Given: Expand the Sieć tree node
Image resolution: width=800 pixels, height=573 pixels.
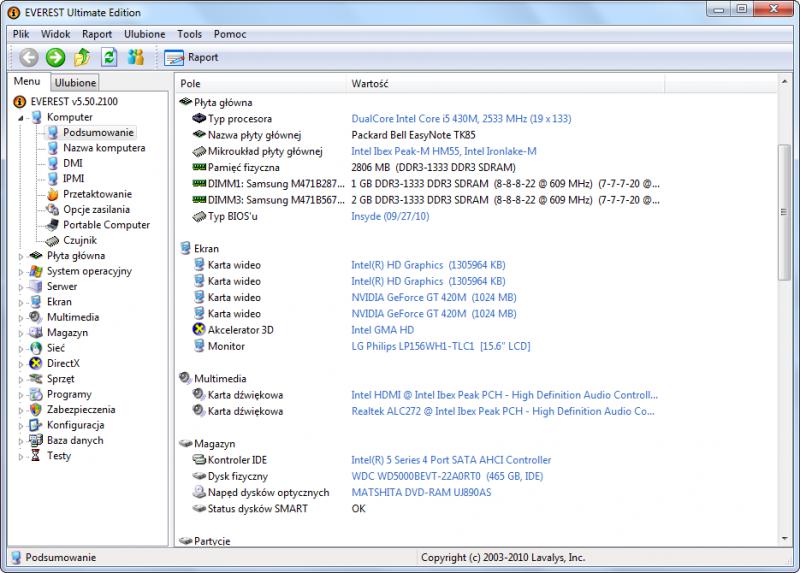Looking at the screenshot, I should tap(21, 349).
